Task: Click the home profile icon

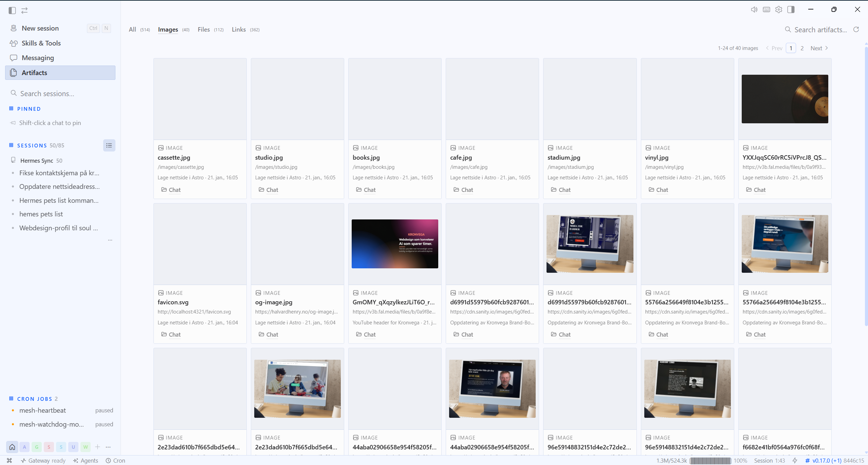Action: pos(12,447)
